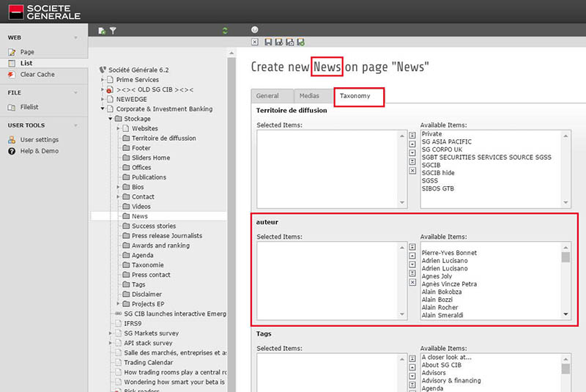Open the Taxonomie folder
Image resolution: width=586 pixels, height=392 pixels.
[x=148, y=265]
